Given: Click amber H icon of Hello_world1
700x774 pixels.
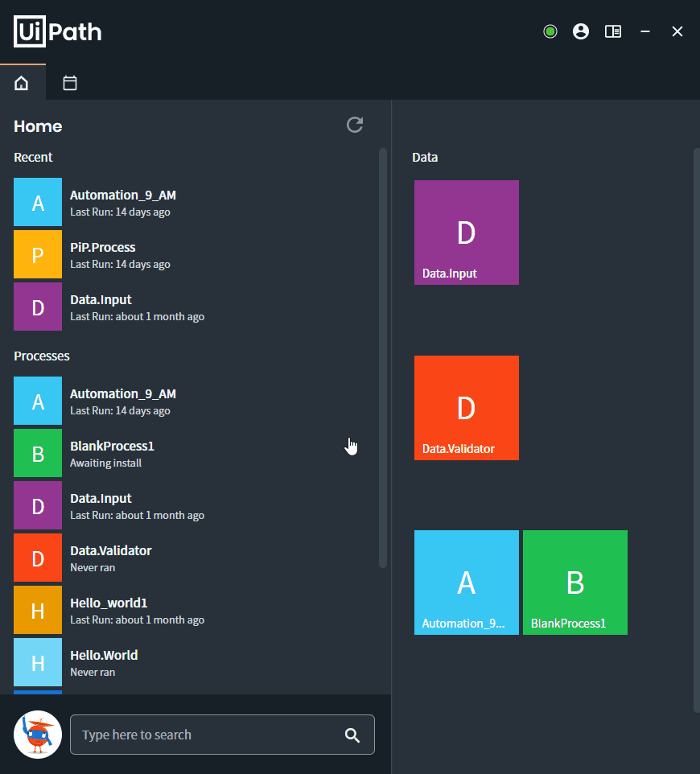Looking at the screenshot, I should pos(38,610).
